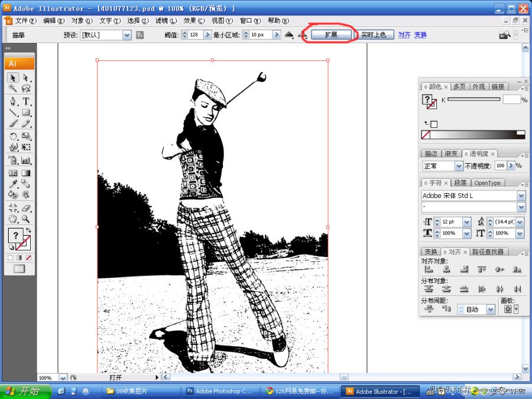Select the Eyedropper tool
This screenshot has height=399, width=532.
point(13,184)
